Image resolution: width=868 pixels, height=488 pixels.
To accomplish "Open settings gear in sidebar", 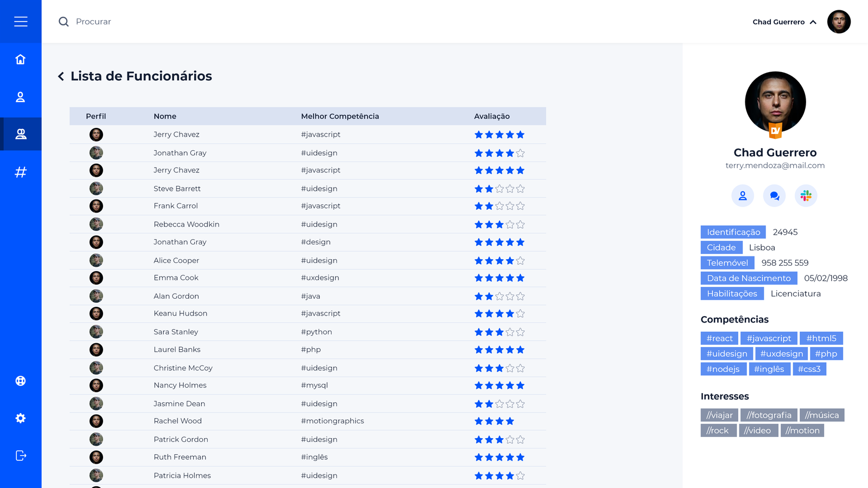I will tap(21, 418).
